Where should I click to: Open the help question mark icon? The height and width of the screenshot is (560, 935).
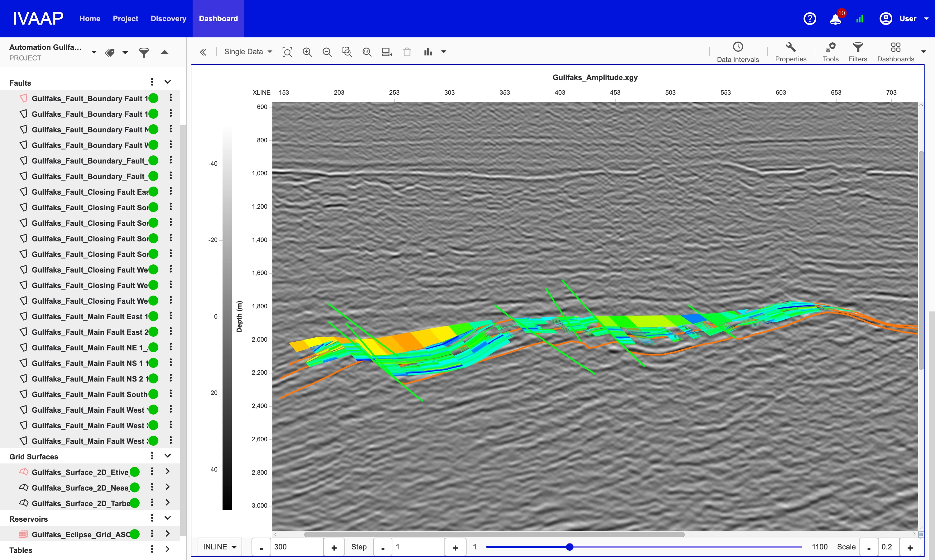(810, 18)
